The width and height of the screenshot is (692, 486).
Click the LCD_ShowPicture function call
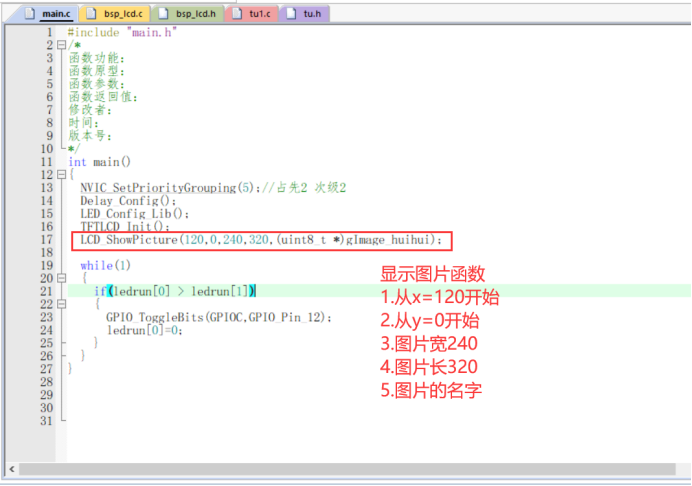261,240
